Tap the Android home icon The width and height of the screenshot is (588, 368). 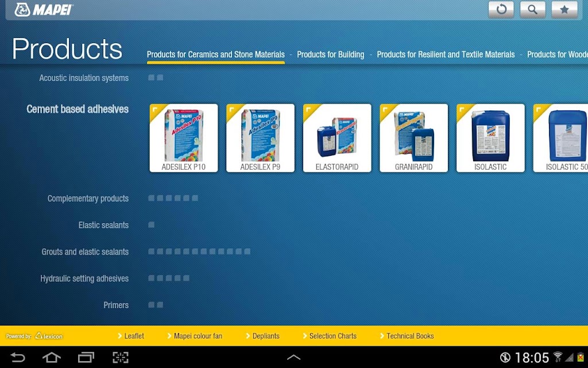(x=51, y=357)
